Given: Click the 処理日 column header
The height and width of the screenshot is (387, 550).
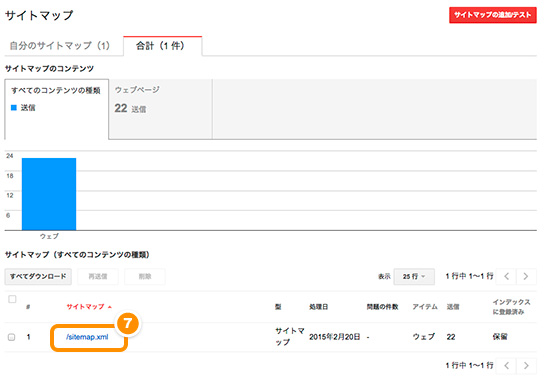Looking at the screenshot, I should tap(318, 307).
